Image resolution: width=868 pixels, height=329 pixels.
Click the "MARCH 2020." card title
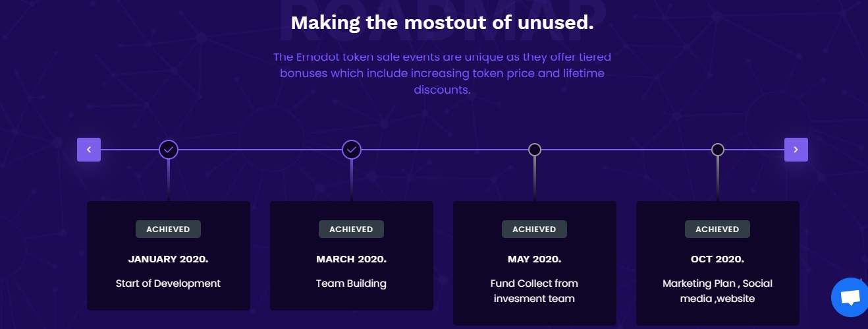pyautogui.click(x=351, y=259)
